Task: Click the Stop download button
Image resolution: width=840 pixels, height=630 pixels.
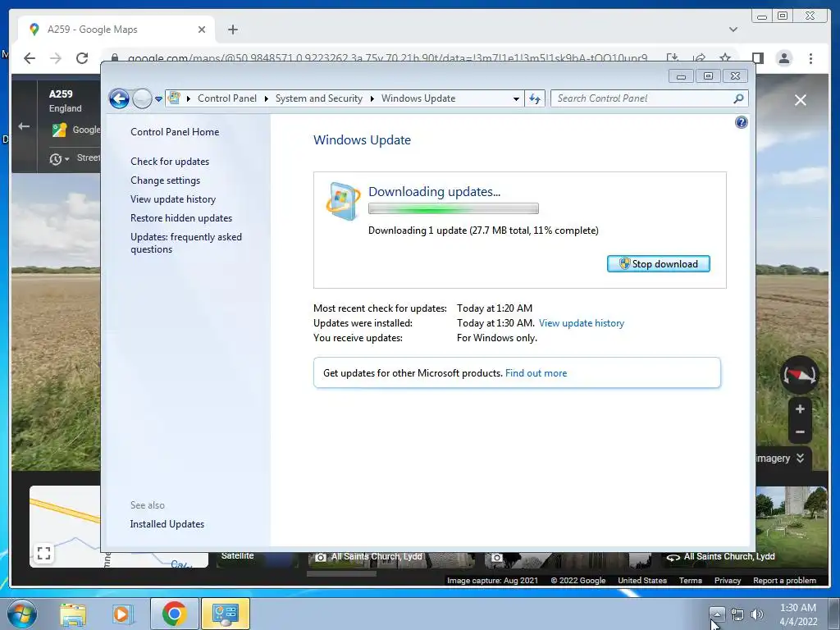Action: (659, 263)
